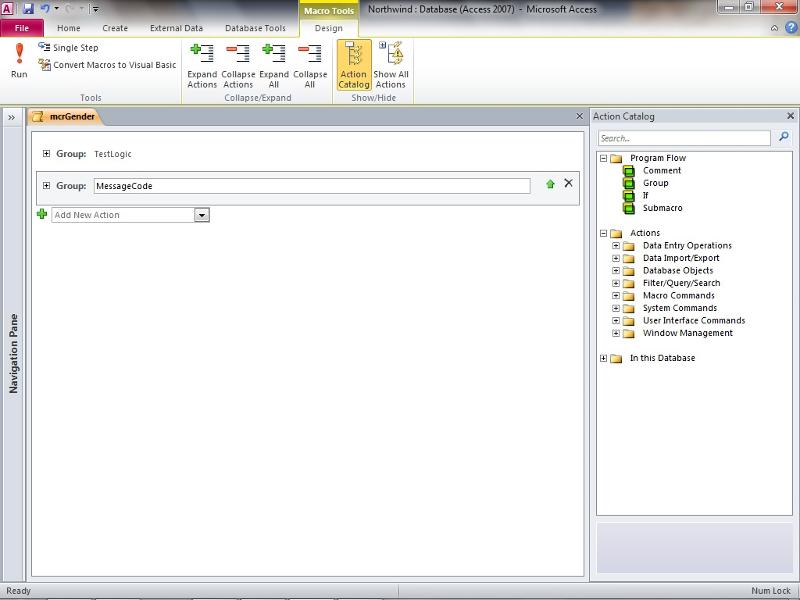Toggle Show All Actions
800x600 pixels.
click(391, 65)
